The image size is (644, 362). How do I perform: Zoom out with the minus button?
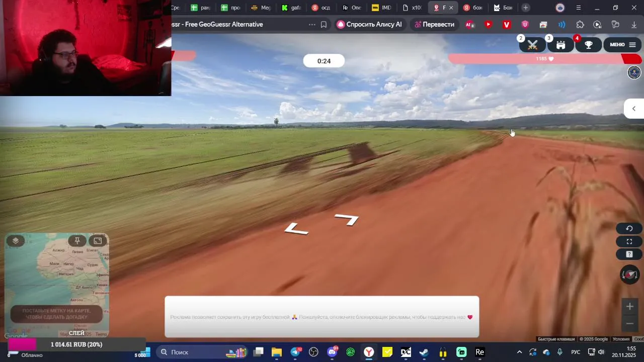click(629, 323)
